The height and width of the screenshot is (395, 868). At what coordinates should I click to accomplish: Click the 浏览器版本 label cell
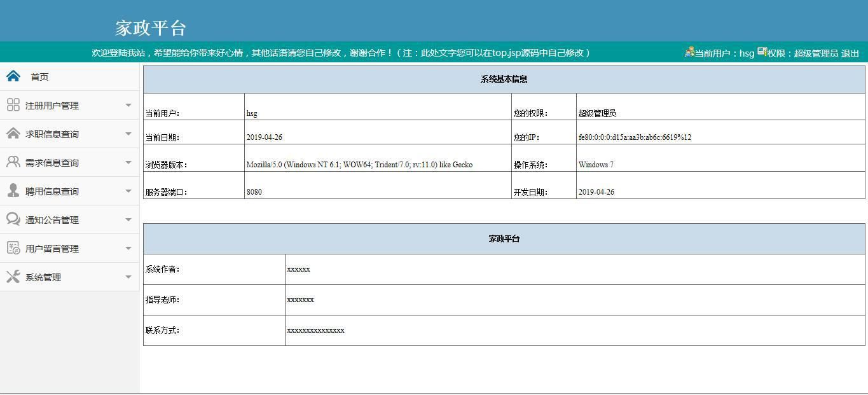click(194, 158)
